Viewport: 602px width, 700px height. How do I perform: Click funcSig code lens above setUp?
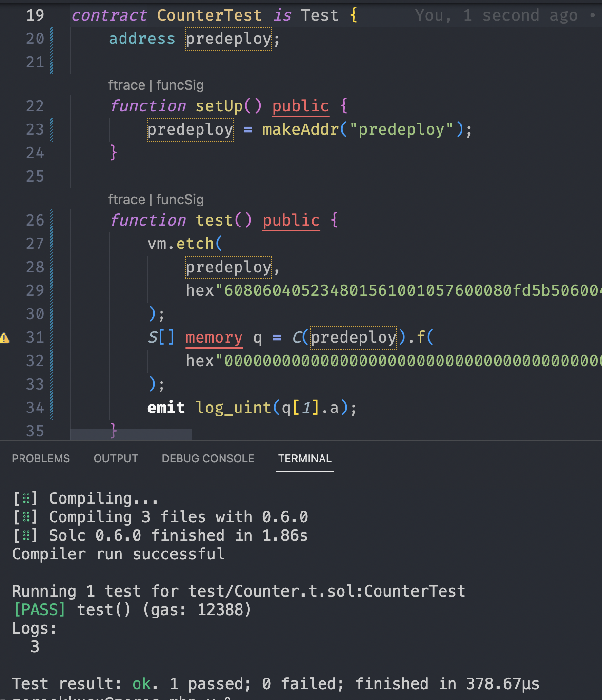(x=180, y=85)
